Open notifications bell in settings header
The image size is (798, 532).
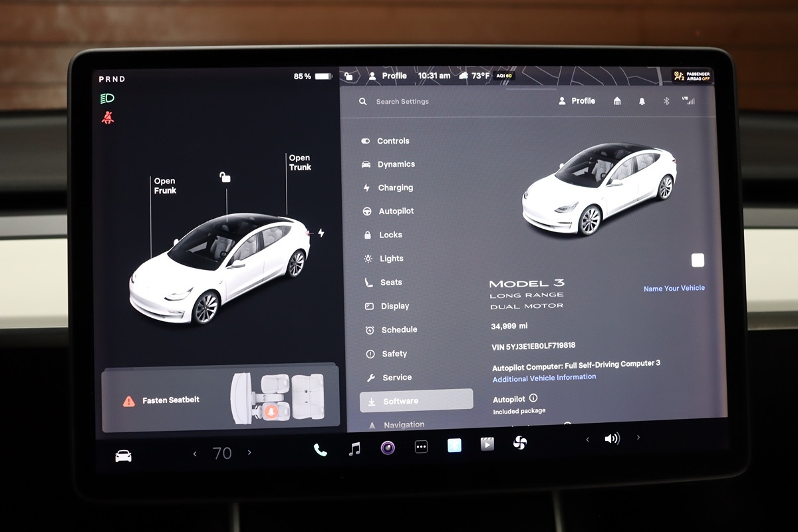tap(642, 101)
